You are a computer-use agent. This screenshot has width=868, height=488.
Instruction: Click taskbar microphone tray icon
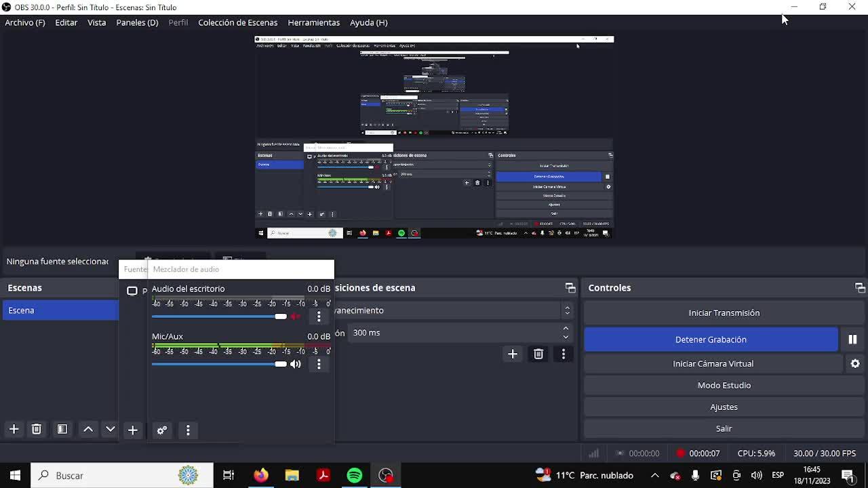coord(695,475)
